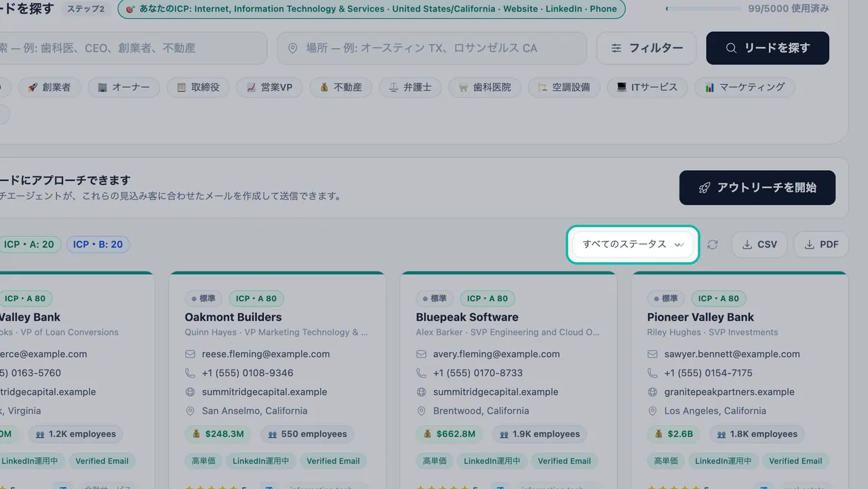
Task: Click the あなたのICP summary chip
Action: coord(372,9)
